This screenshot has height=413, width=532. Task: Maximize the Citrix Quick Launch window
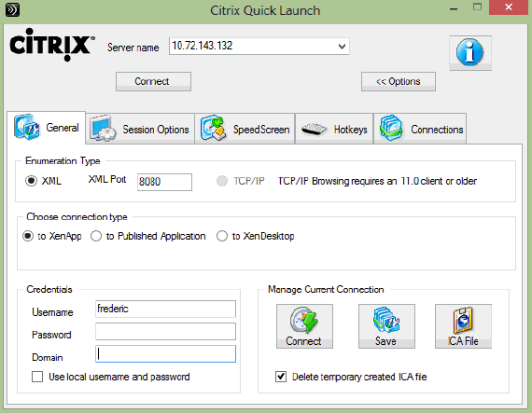(477, 7)
